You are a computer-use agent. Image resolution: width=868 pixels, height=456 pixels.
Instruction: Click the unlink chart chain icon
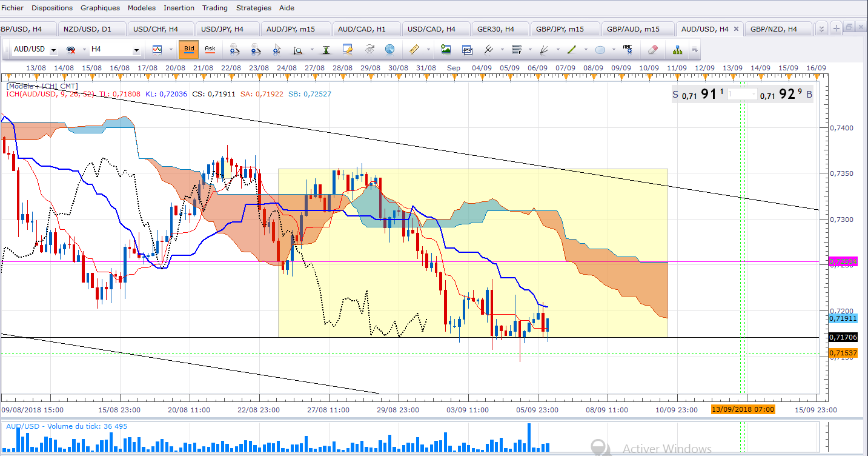70,49
